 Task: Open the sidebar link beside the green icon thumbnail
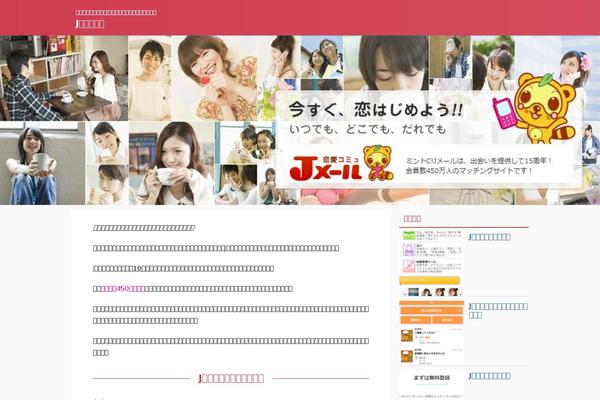coord(489,237)
